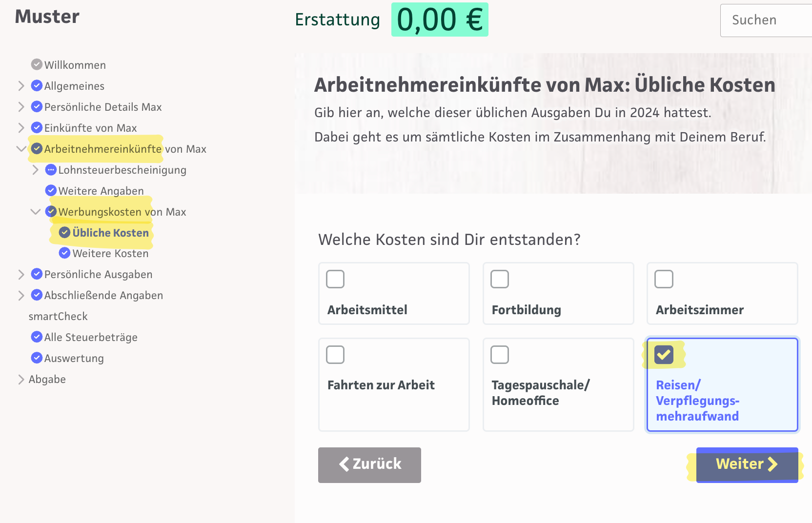The height and width of the screenshot is (523, 812).
Task: Click the check icon next to Abschließende Angaben
Action: pos(37,295)
